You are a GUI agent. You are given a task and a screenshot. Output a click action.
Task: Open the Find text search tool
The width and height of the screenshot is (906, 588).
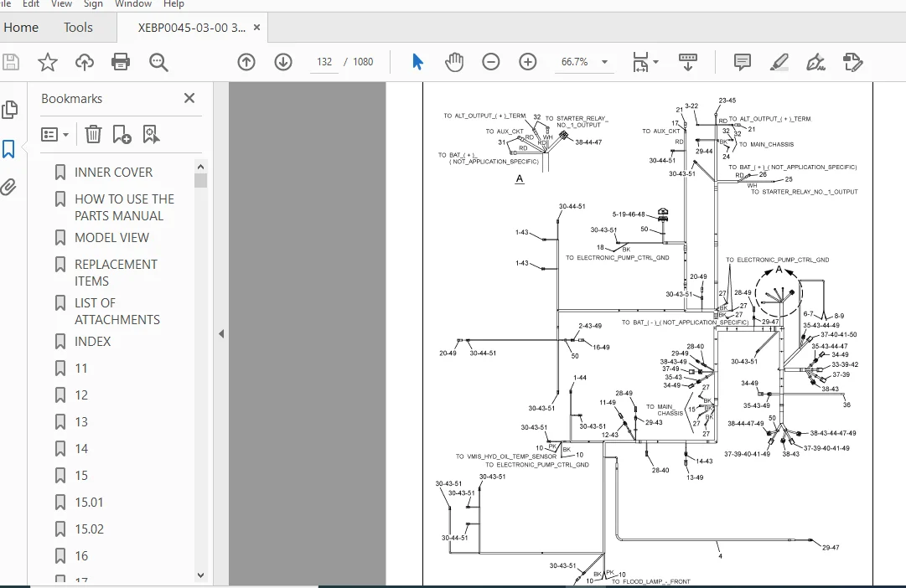coord(158,62)
